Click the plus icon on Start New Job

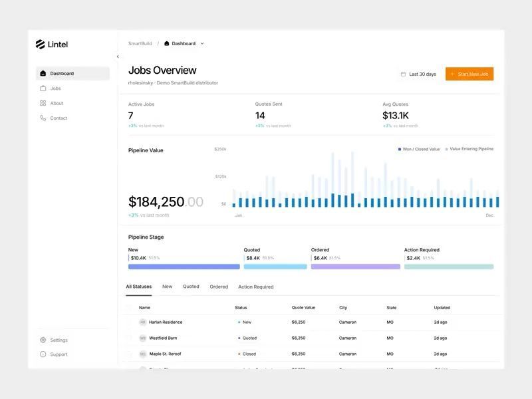click(452, 74)
